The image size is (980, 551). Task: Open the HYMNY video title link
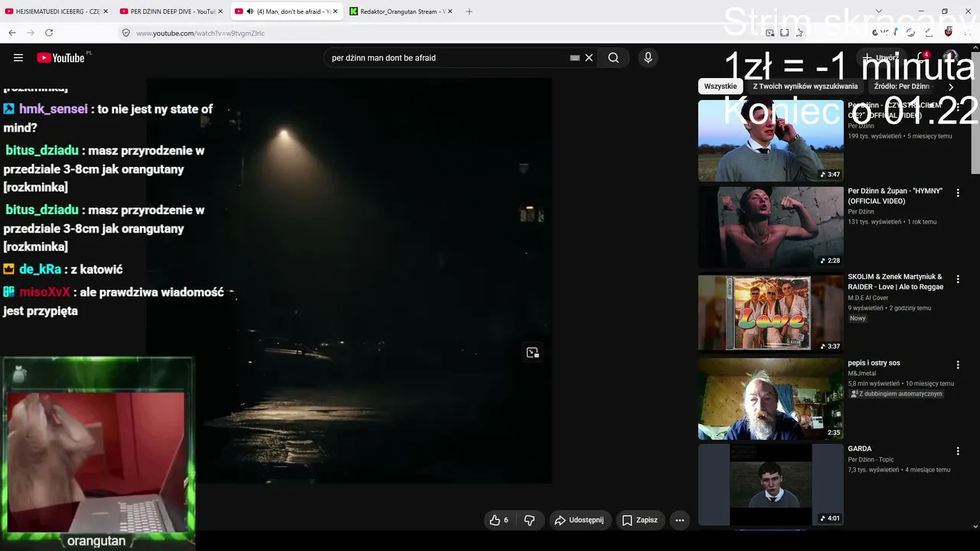pos(895,196)
